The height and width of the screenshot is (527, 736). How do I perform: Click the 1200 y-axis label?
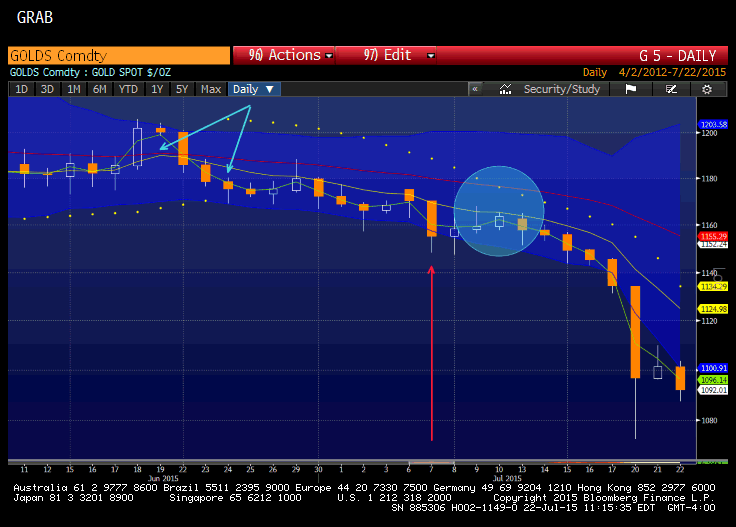[x=709, y=133]
